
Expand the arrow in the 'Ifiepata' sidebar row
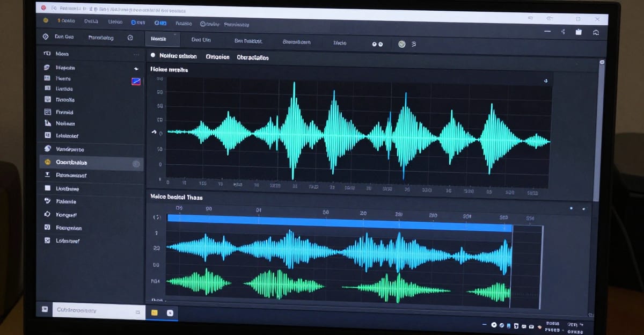tap(136, 69)
